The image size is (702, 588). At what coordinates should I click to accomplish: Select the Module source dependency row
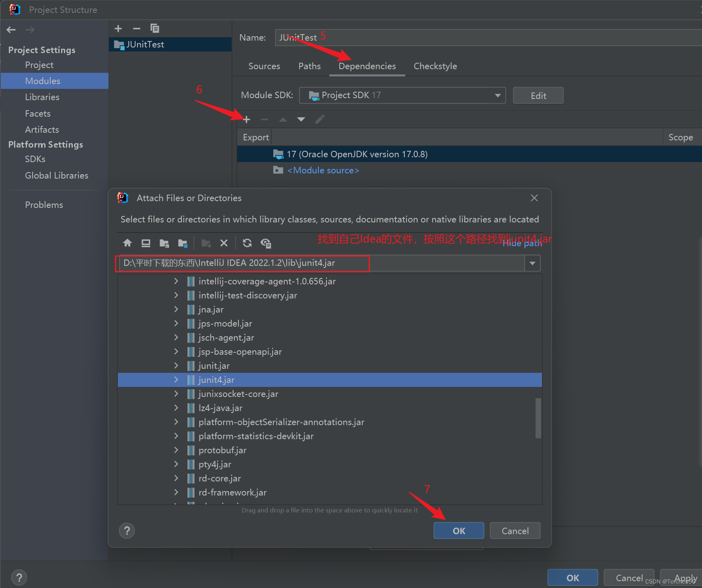tap(469, 170)
